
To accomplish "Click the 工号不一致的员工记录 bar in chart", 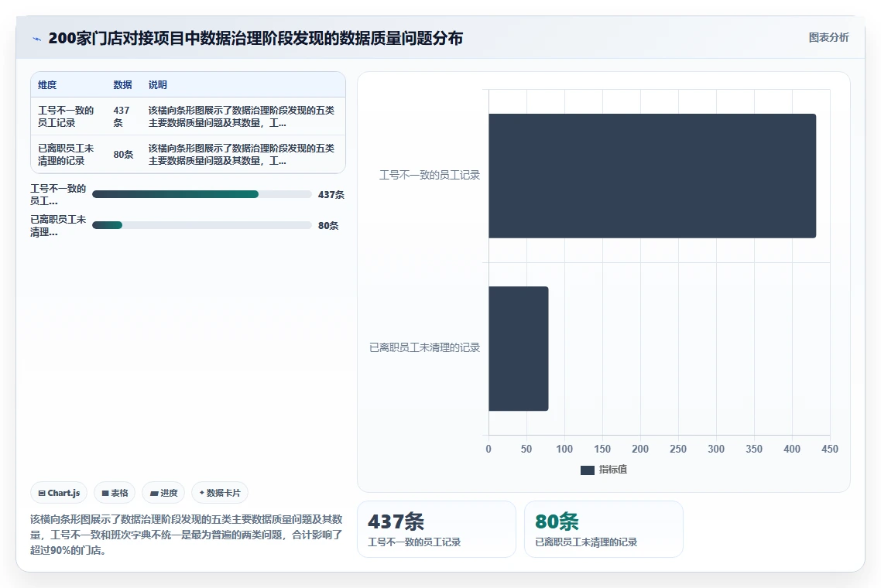I will pos(652,176).
